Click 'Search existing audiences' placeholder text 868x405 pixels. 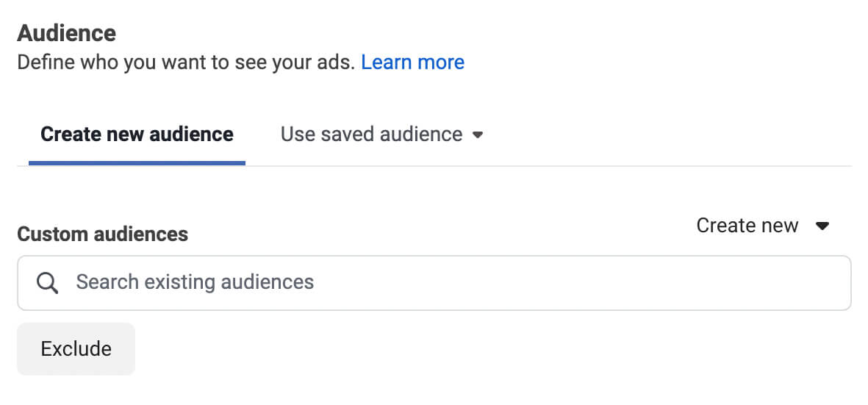195,282
